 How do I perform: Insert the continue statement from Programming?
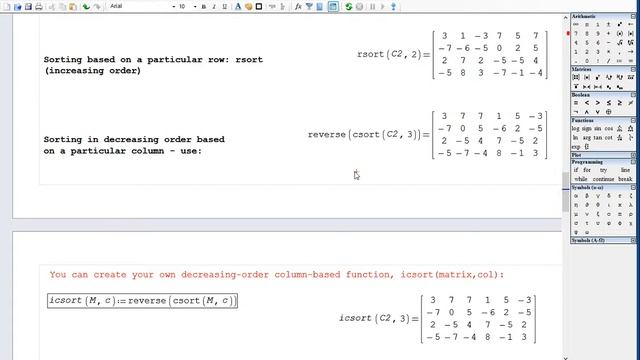603,179
